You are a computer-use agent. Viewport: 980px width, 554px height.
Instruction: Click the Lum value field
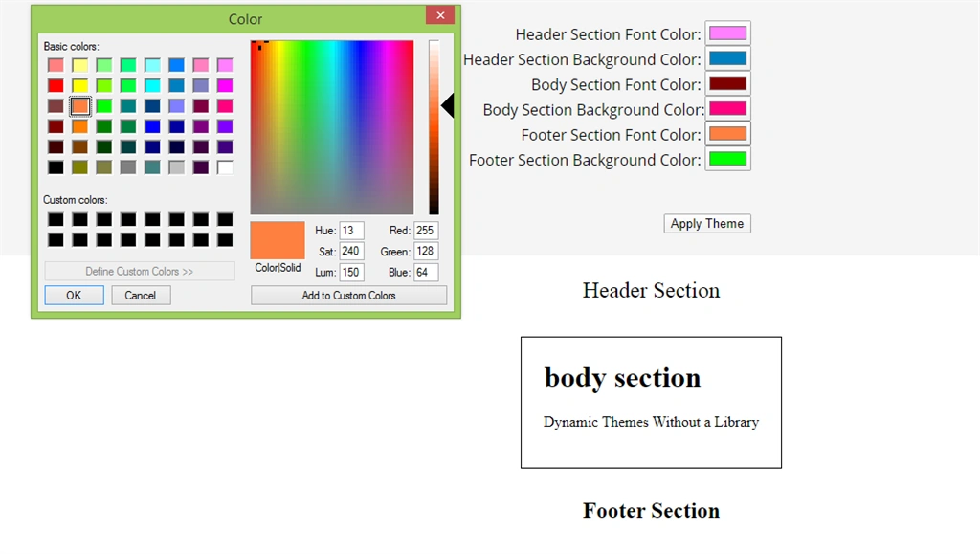coord(351,272)
